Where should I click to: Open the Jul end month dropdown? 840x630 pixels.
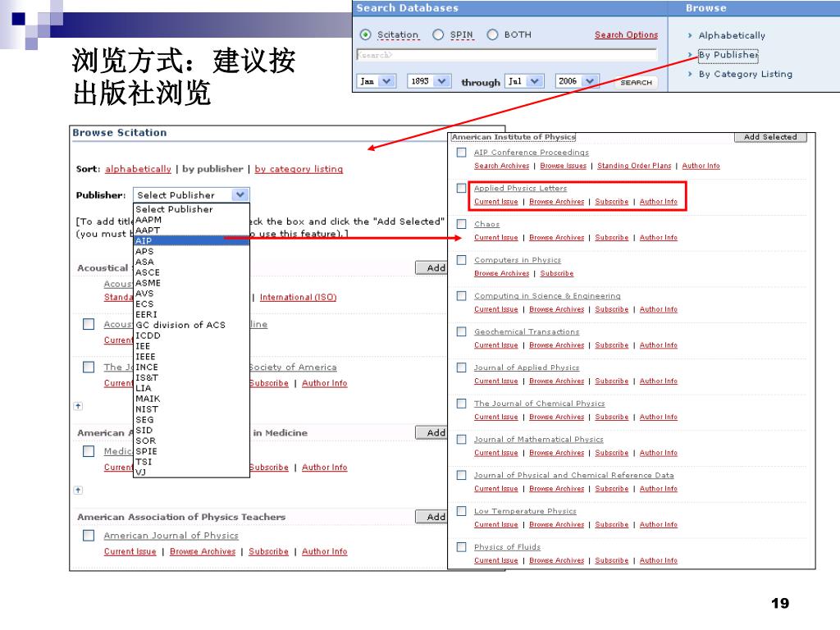click(524, 81)
